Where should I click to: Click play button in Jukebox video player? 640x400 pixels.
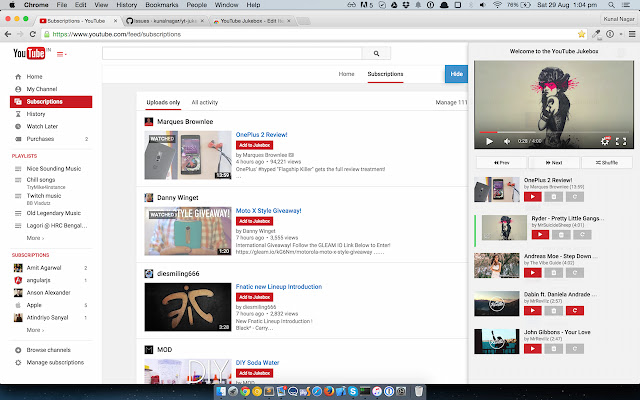click(x=489, y=141)
